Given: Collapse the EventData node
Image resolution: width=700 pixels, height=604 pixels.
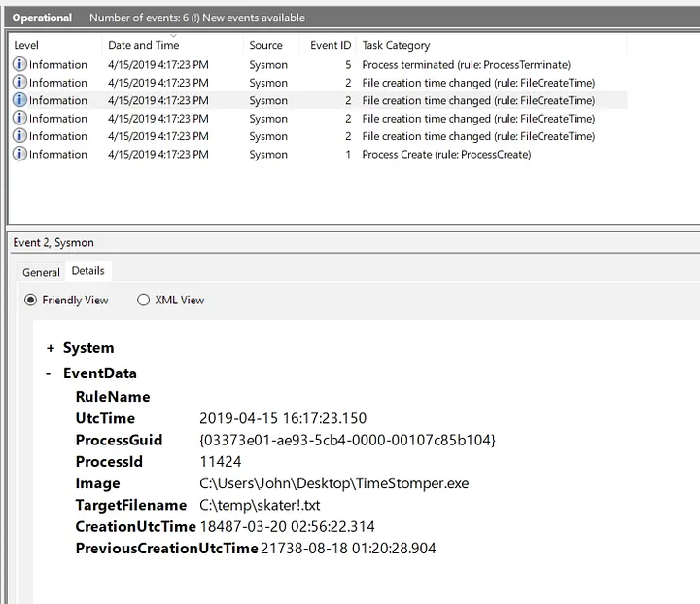Looking at the screenshot, I should click(x=51, y=373).
